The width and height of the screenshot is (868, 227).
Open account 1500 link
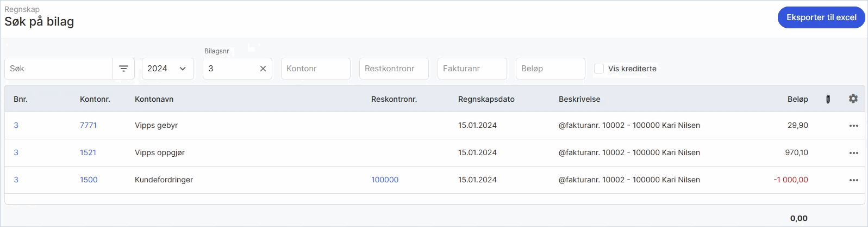89,180
